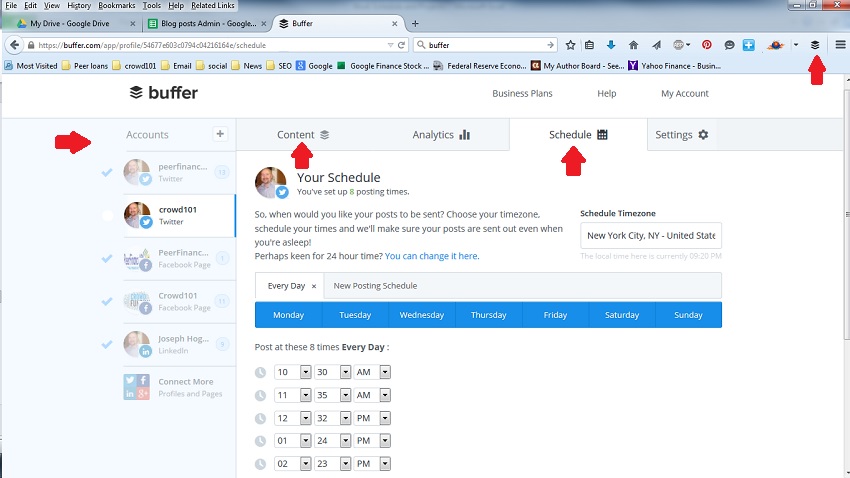Bookmark this page with the star icon

[570, 45]
